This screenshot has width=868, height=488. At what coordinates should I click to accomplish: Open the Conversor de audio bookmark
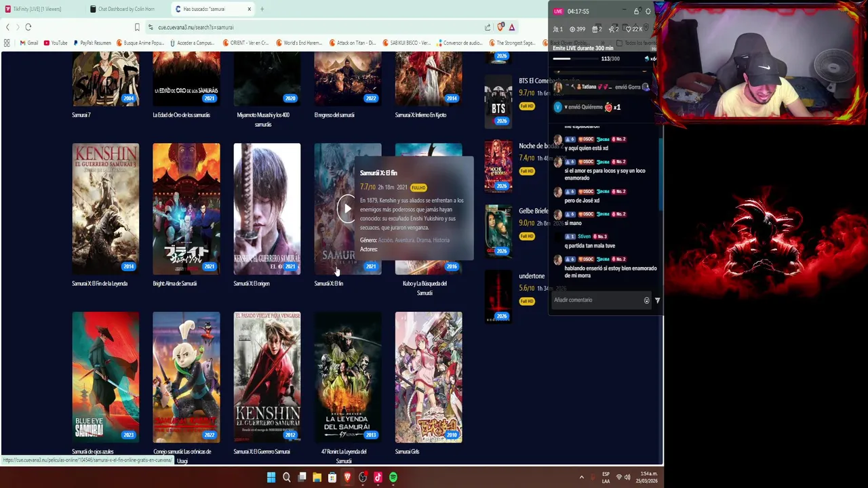click(459, 43)
